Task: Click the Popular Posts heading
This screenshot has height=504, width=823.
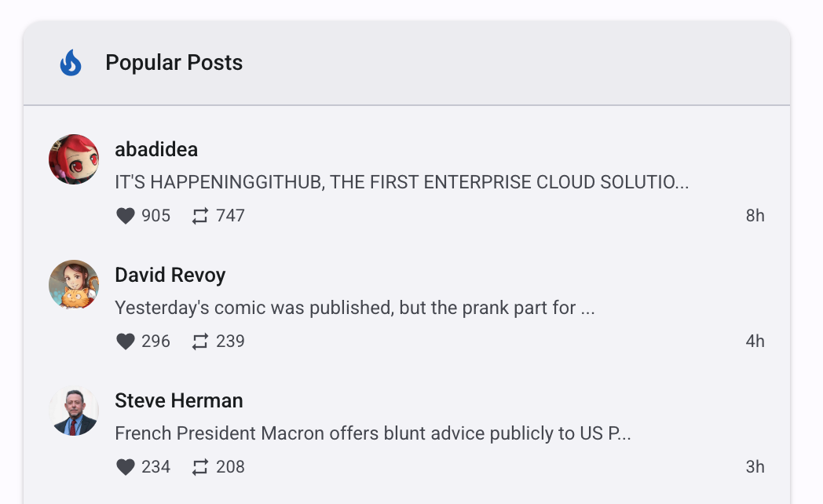Action: tap(174, 63)
